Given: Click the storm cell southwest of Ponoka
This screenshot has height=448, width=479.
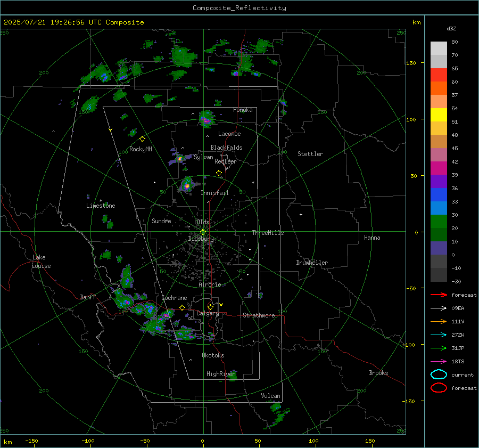Looking at the screenshot, I should click(x=207, y=120).
